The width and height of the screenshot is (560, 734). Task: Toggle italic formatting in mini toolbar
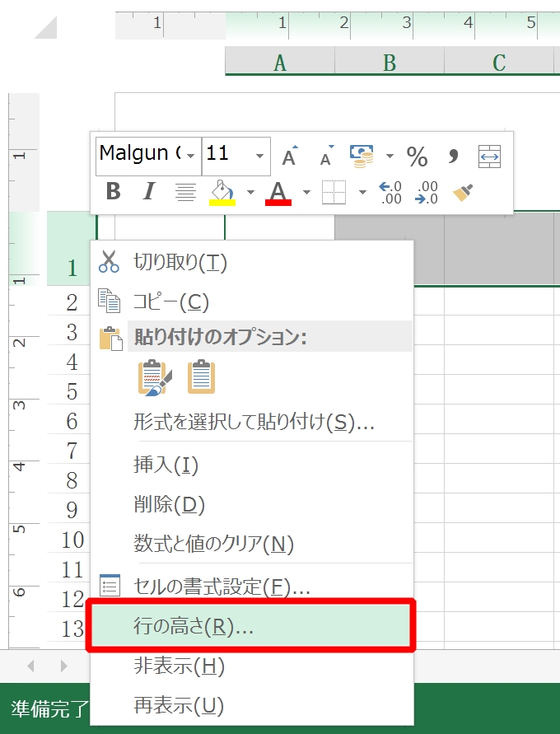[149, 192]
